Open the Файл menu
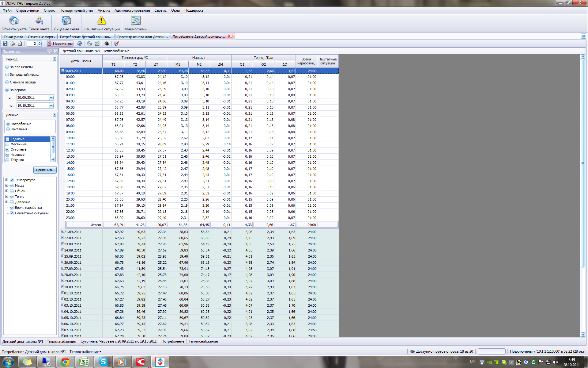This screenshot has height=368, width=588. (x=7, y=10)
